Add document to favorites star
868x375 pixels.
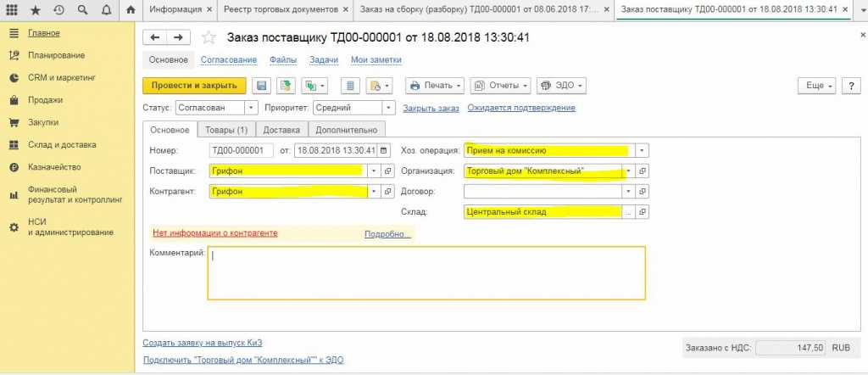210,37
